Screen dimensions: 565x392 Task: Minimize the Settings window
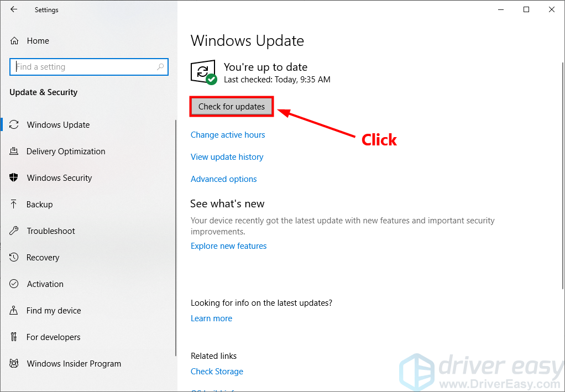pyautogui.click(x=501, y=10)
